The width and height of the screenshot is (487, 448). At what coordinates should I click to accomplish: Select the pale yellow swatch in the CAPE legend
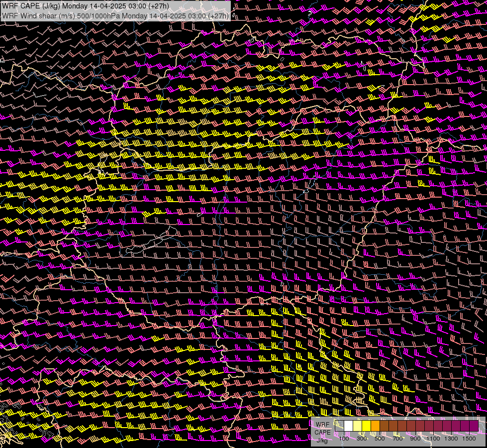tap(358, 426)
